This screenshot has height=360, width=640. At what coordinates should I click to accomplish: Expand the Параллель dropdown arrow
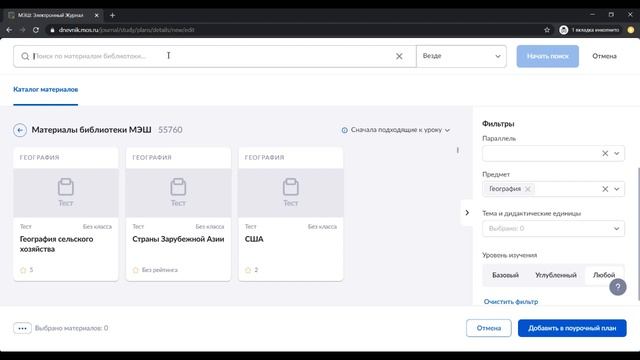[616, 153]
